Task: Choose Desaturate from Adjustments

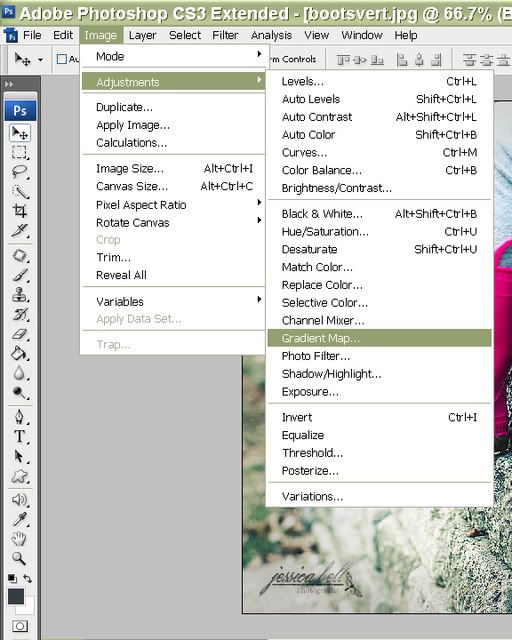Action: point(380,249)
